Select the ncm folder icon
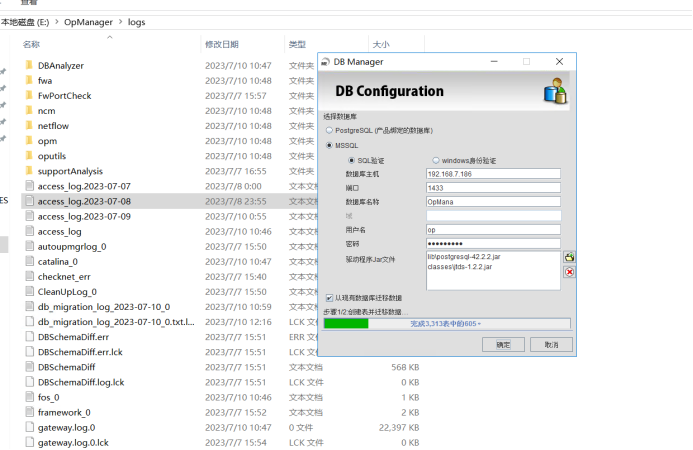 29,111
